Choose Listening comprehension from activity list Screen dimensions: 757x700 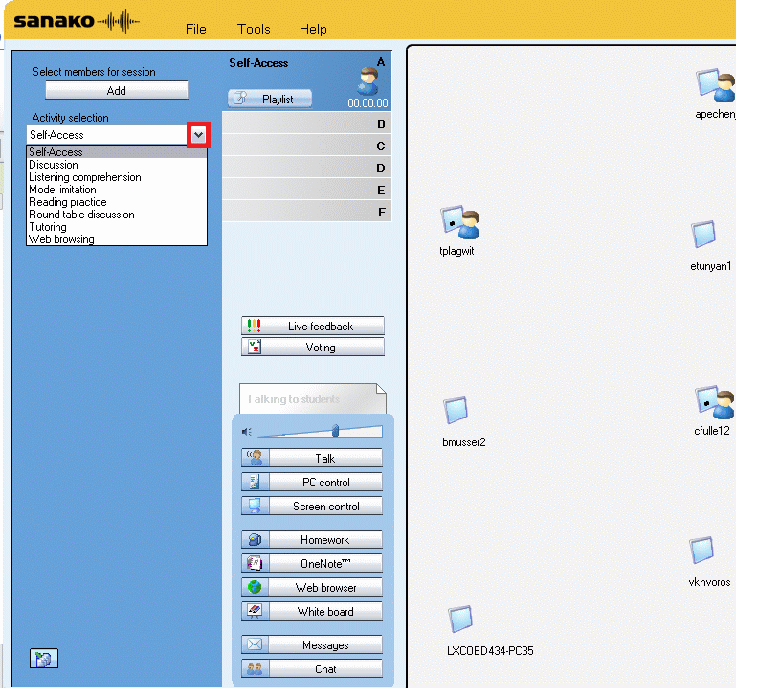click(x=85, y=177)
